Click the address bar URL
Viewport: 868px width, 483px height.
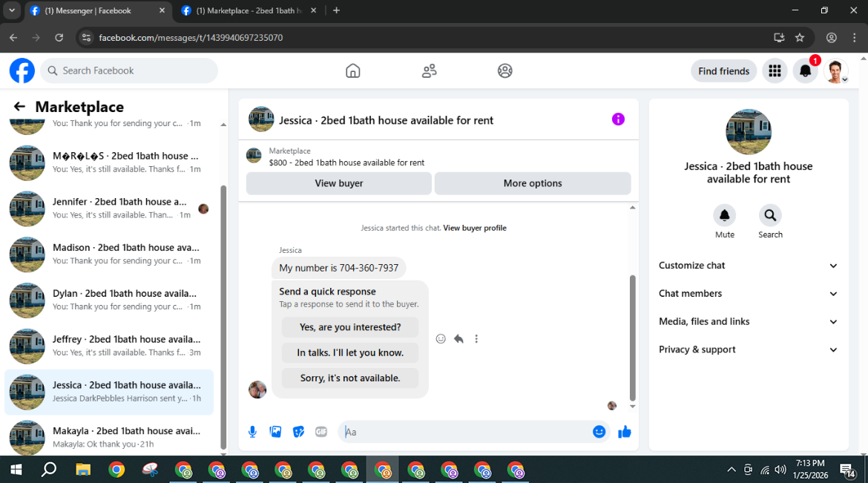pyautogui.click(x=191, y=38)
